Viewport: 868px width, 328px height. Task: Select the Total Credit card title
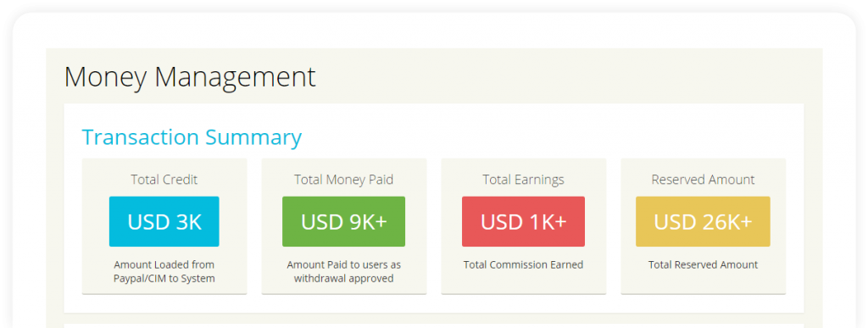(x=164, y=180)
